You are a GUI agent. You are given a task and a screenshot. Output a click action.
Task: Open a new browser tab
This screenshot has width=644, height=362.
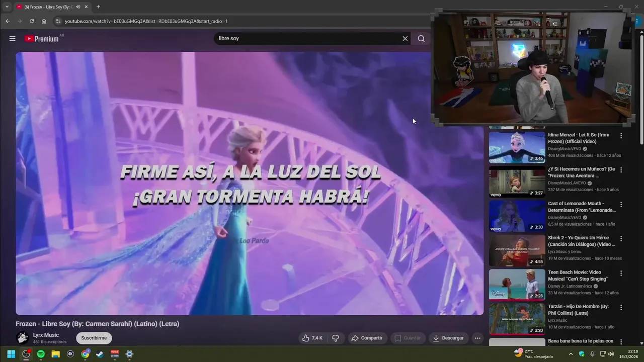pos(98,7)
